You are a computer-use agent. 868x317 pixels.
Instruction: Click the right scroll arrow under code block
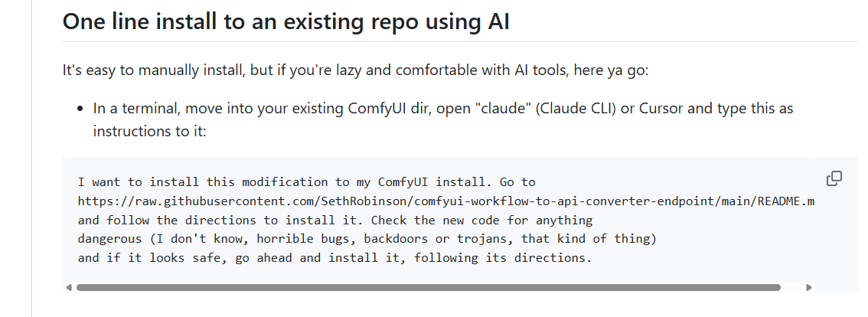pos(809,288)
